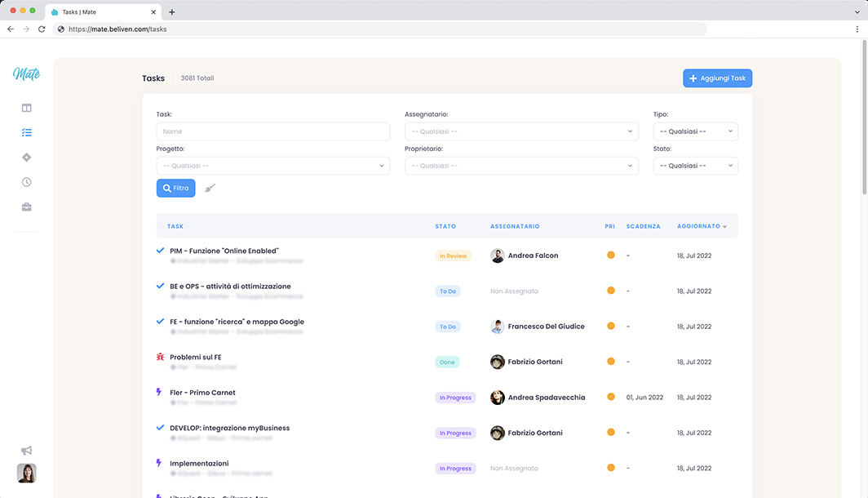This screenshot has width=868, height=498.
Task: Click the lightning icon for Implementazioni
Action: tap(159, 463)
